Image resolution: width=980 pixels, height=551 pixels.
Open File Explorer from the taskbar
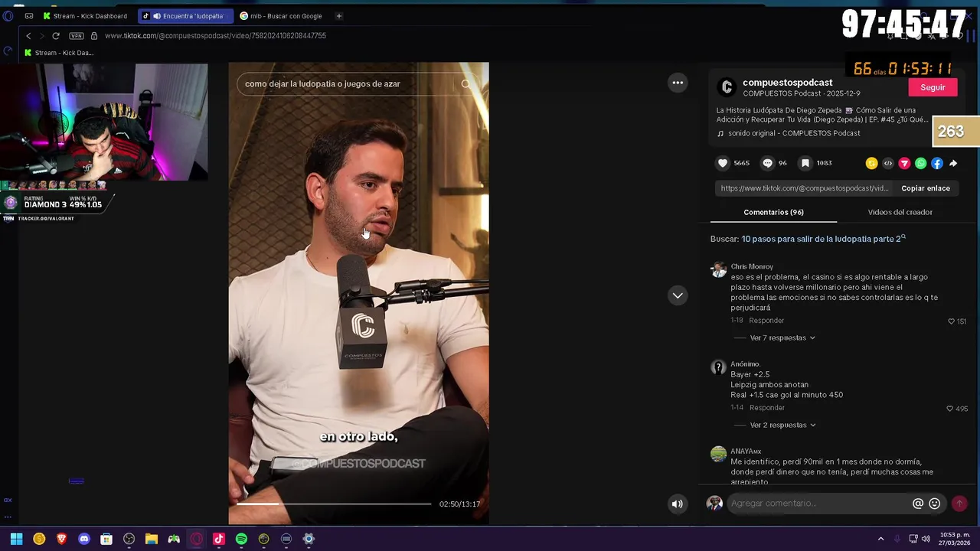coord(152,540)
